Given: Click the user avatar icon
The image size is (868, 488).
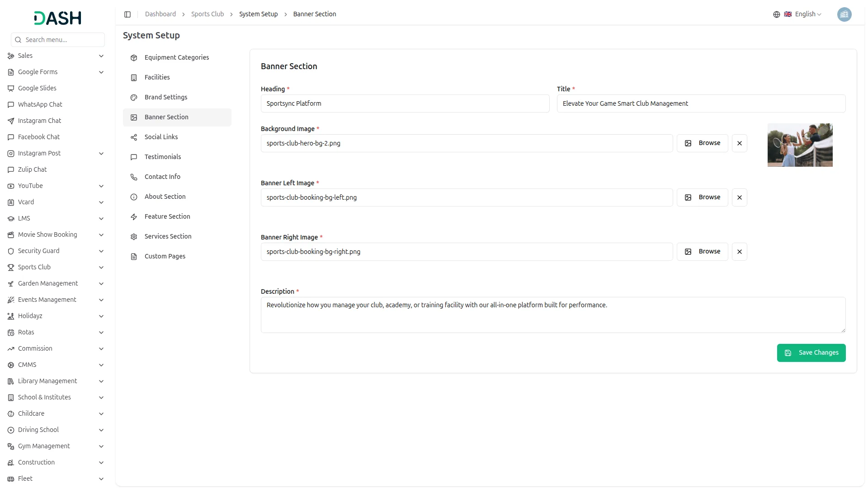Looking at the screenshot, I should pos(844,14).
